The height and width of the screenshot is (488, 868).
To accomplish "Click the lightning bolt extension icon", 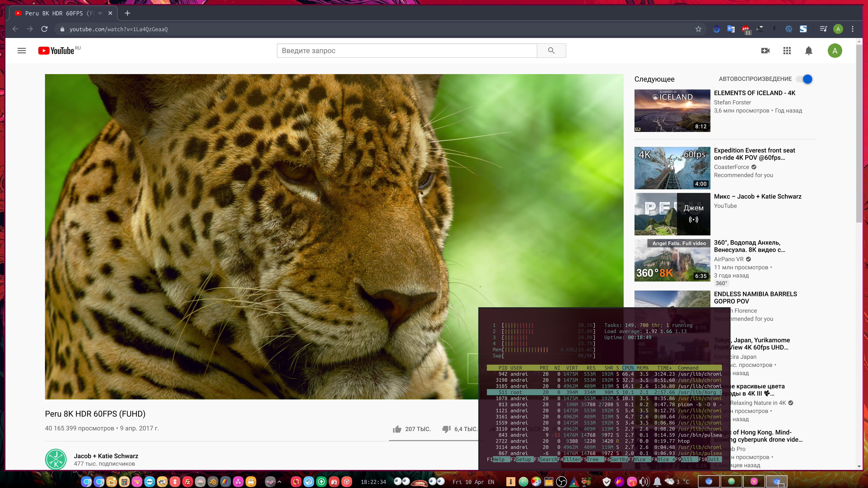I will [774, 29].
